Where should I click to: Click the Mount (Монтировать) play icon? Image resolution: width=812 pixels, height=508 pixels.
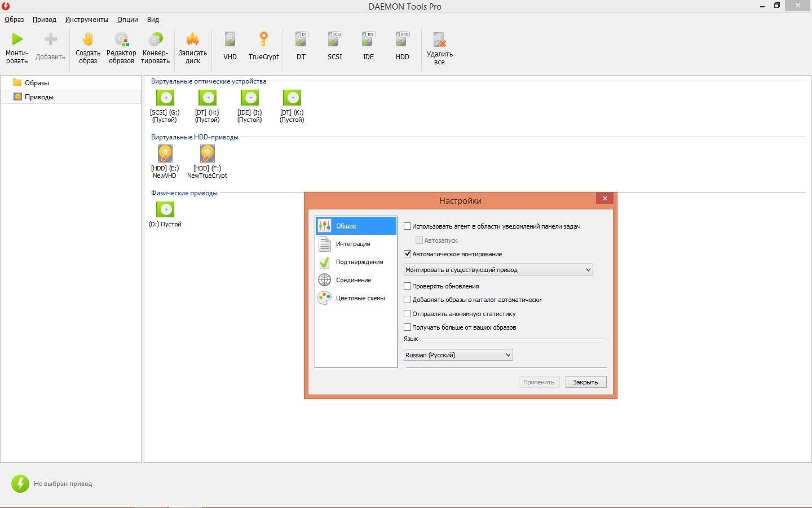[x=17, y=40]
